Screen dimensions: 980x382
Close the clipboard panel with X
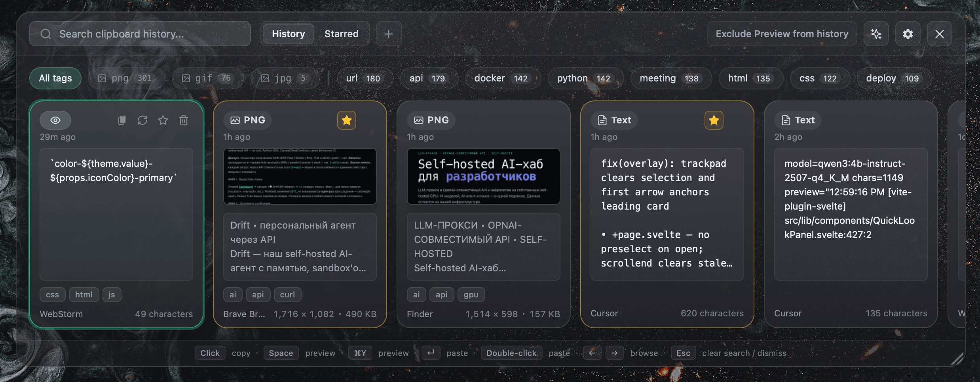pos(940,34)
